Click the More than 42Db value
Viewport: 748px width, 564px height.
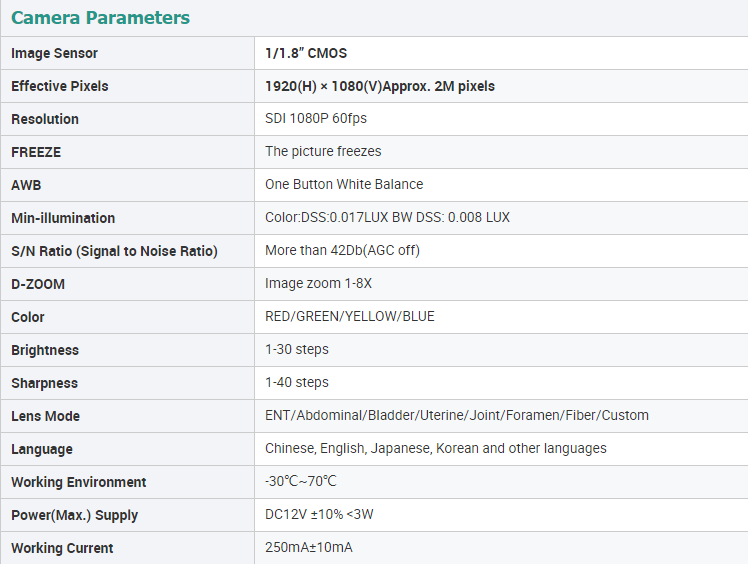pyautogui.click(x=342, y=251)
